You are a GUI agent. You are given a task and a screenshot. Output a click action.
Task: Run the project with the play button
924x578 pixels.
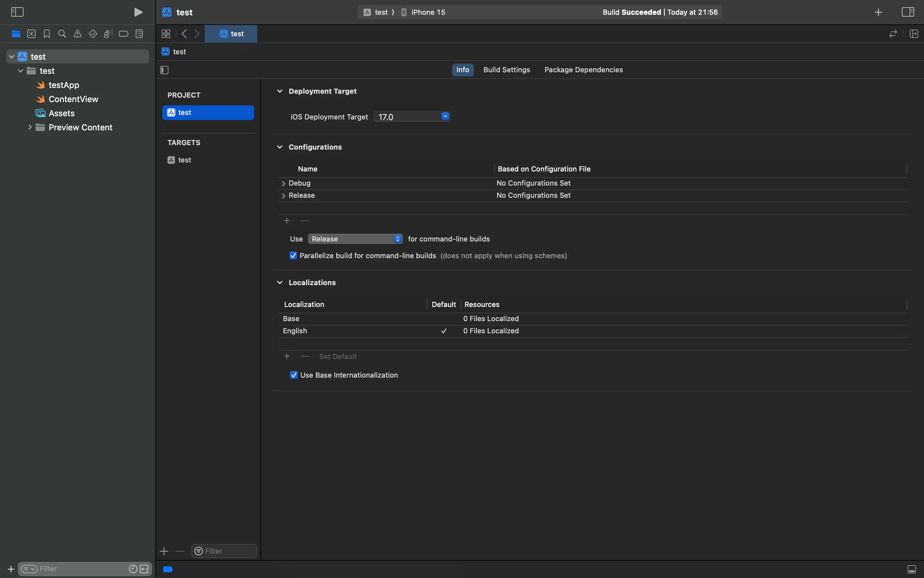pos(138,12)
